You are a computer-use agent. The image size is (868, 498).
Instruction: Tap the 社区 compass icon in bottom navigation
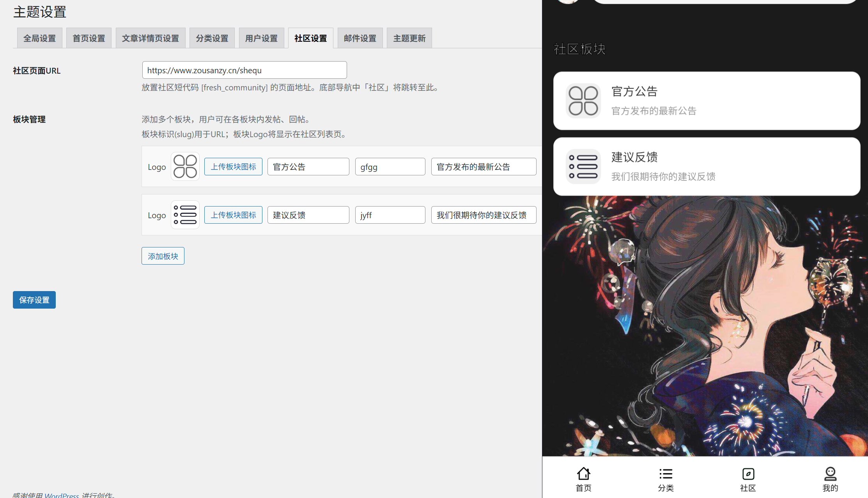pos(748,474)
